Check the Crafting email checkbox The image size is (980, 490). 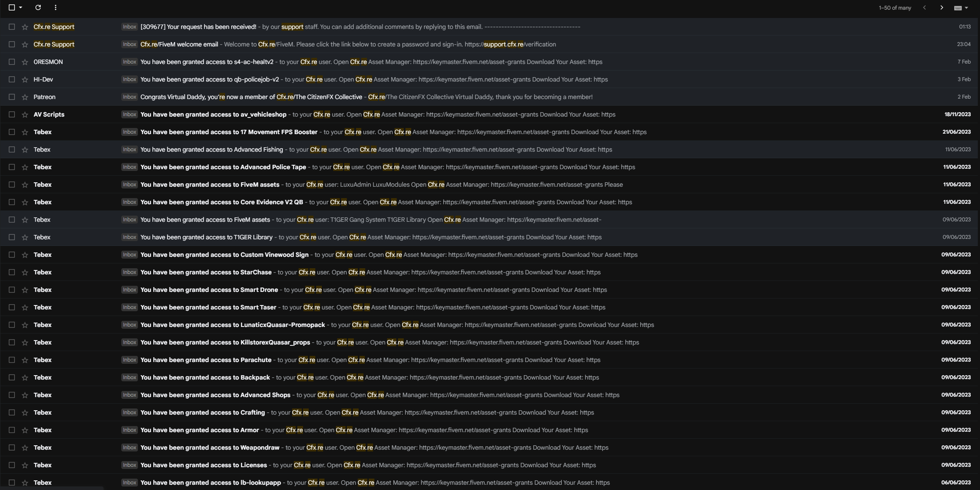12,412
